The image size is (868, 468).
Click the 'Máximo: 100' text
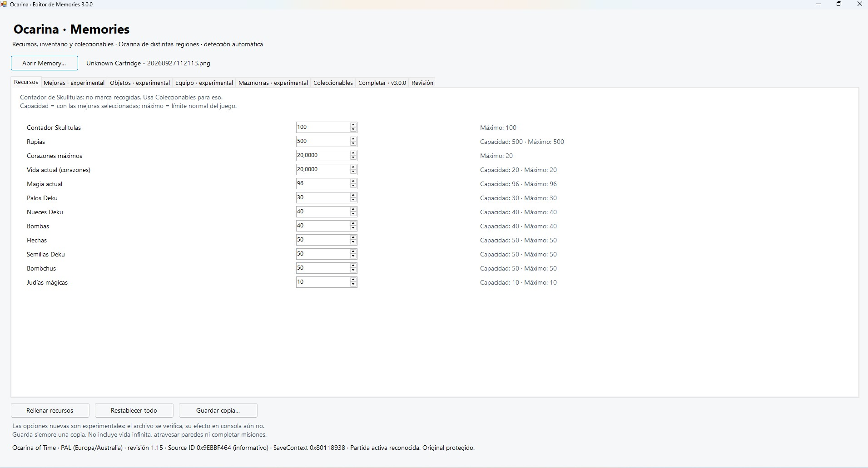point(498,128)
